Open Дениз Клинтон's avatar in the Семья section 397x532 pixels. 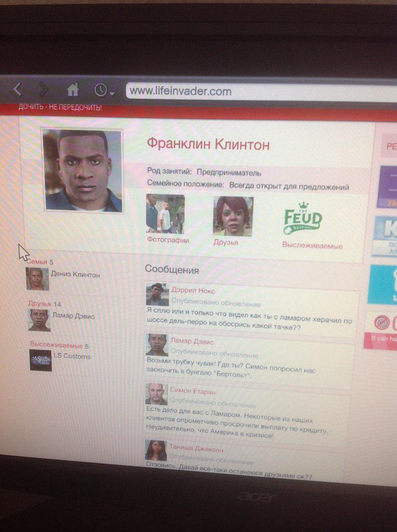coord(37,279)
